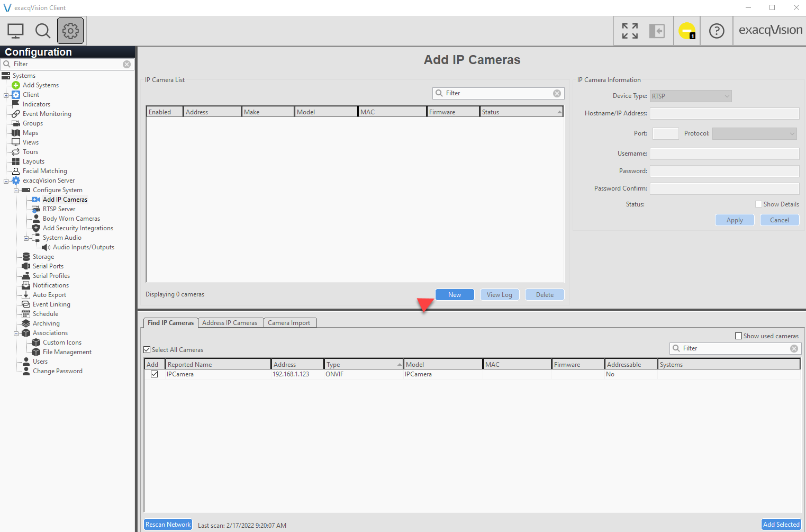Toggle the Show used cameras checkbox
Viewport: 806px width, 532px height.
(739, 336)
